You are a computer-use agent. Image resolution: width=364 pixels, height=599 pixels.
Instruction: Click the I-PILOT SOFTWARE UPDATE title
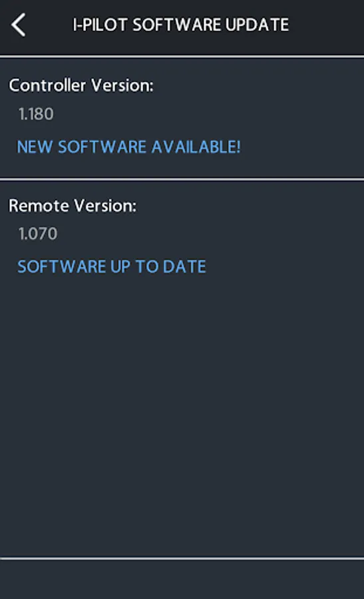coord(180,25)
